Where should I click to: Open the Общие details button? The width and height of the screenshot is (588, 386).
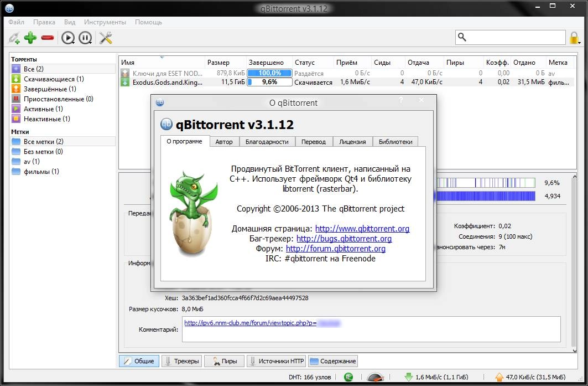coord(139,361)
